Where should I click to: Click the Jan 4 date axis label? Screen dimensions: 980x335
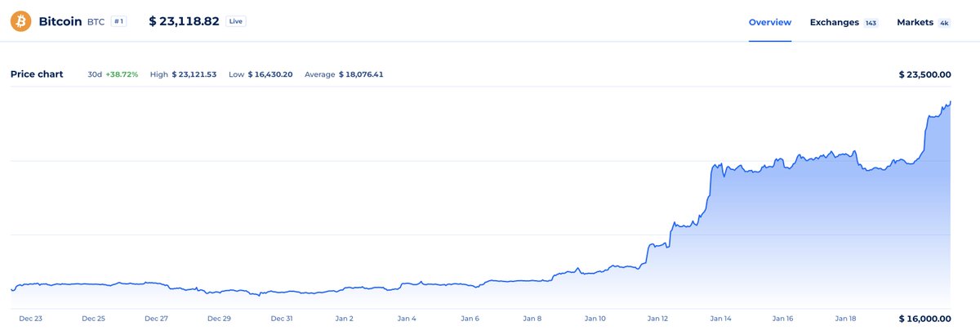pos(407,319)
